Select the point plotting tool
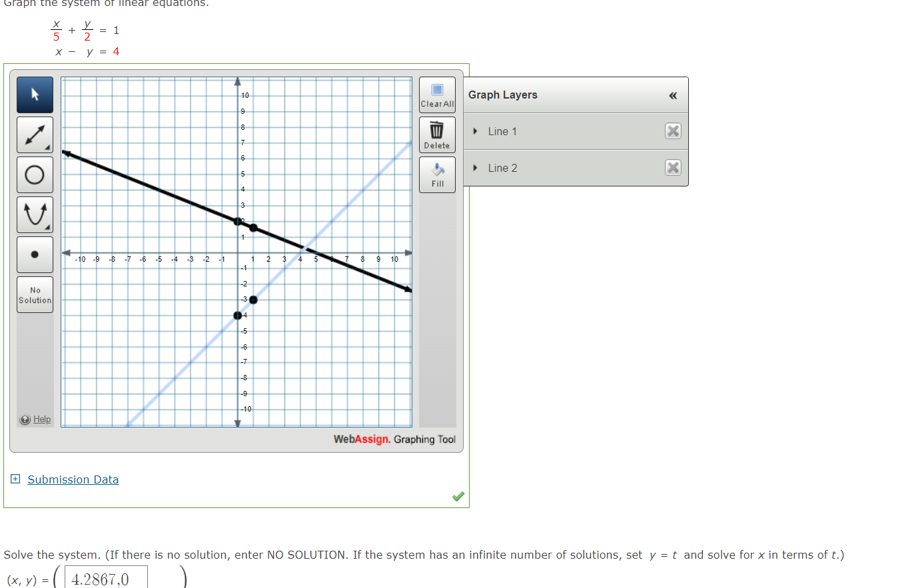Image resolution: width=904 pixels, height=588 pixels. tap(34, 254)
